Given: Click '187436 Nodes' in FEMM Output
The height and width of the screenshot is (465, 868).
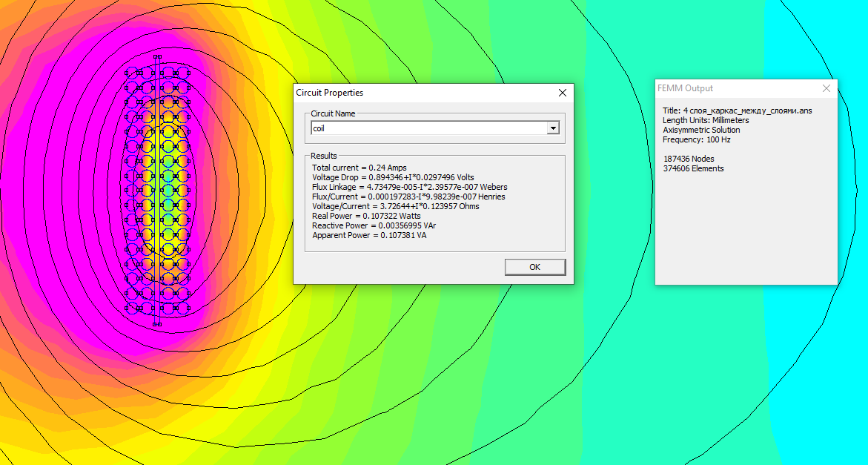Looking at the screenshot, I should click(x=689, y=159).
